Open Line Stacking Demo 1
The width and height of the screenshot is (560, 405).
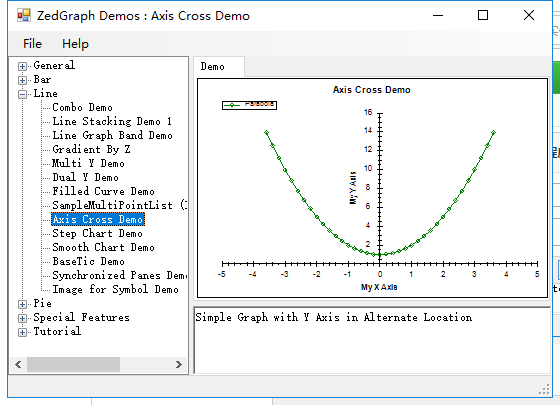coord(112,121)
